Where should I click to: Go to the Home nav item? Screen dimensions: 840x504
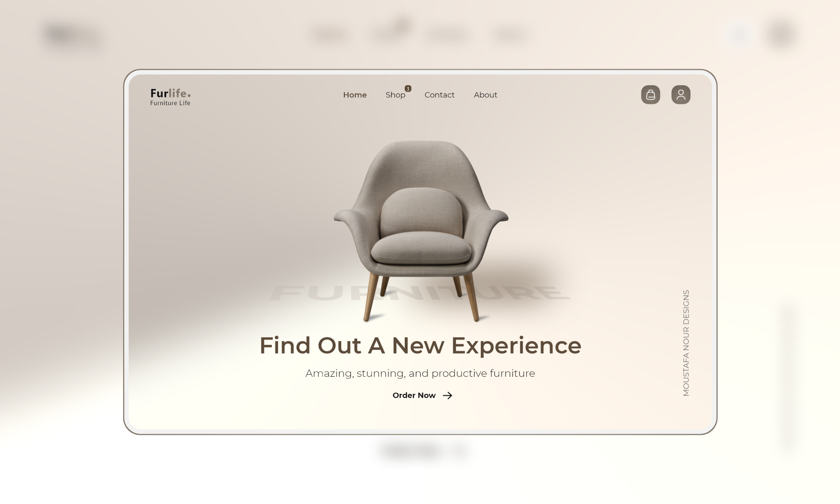(355, 95)
